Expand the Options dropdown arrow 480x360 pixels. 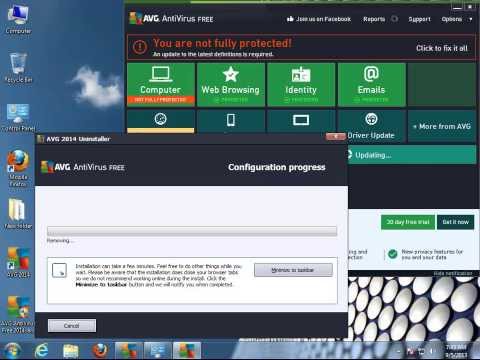(471, 19)
